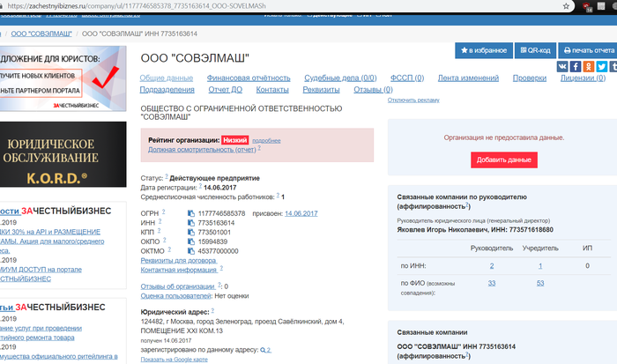Open the Реквизиты tab

(x=320, y=90)
